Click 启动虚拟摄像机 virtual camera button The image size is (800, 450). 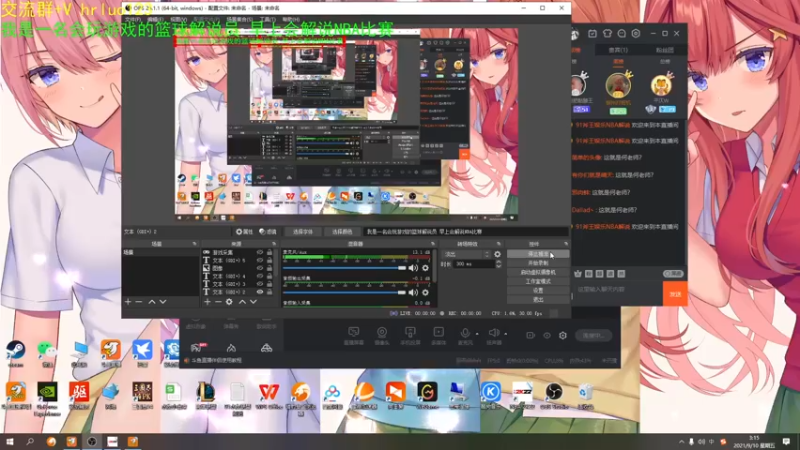538,272
